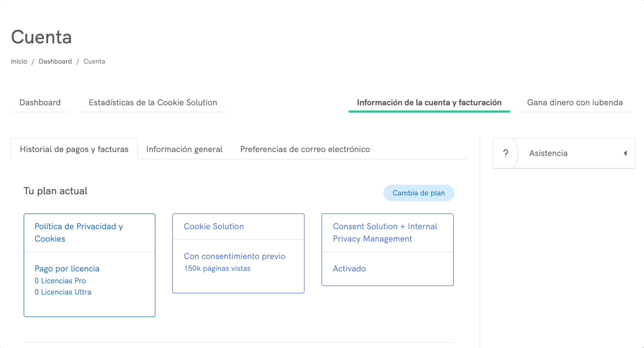This screenshot has height=348, width=644.
Task: Open the Asistencia panel label
Action: coord(548,153)
